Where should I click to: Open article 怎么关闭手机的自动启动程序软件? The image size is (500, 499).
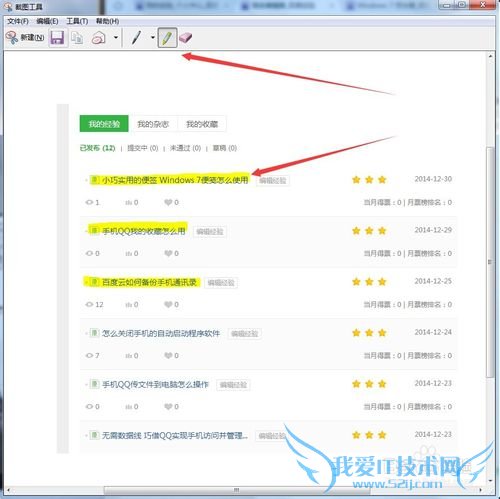[x=161, y=333]
